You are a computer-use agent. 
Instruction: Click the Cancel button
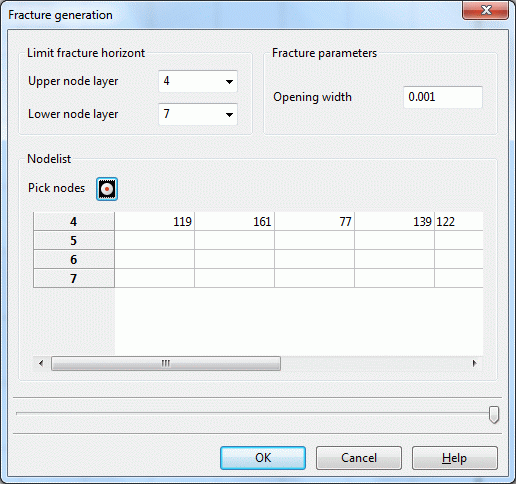[x=359, y=458]
